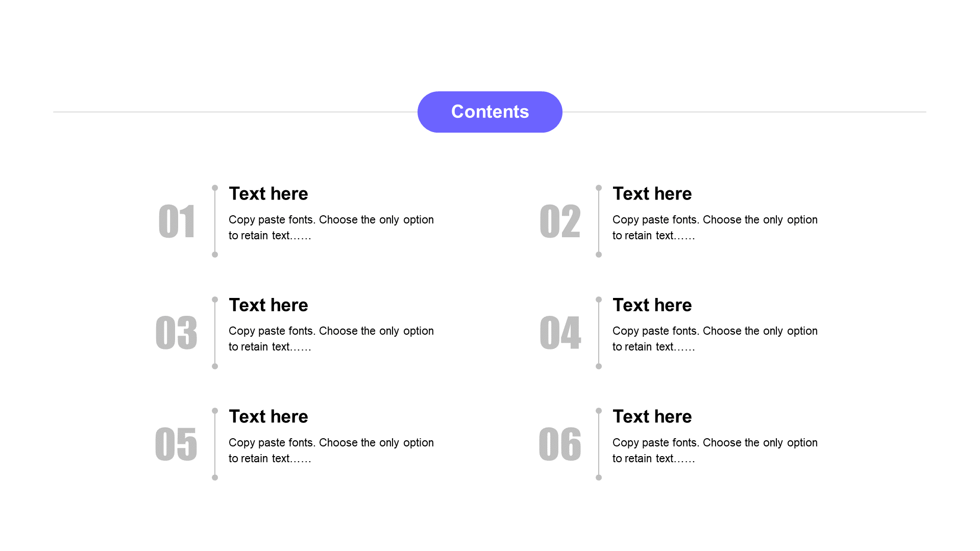Select the large gray number 01
This screenshot has width=980, height=551.
pos(177,221)
